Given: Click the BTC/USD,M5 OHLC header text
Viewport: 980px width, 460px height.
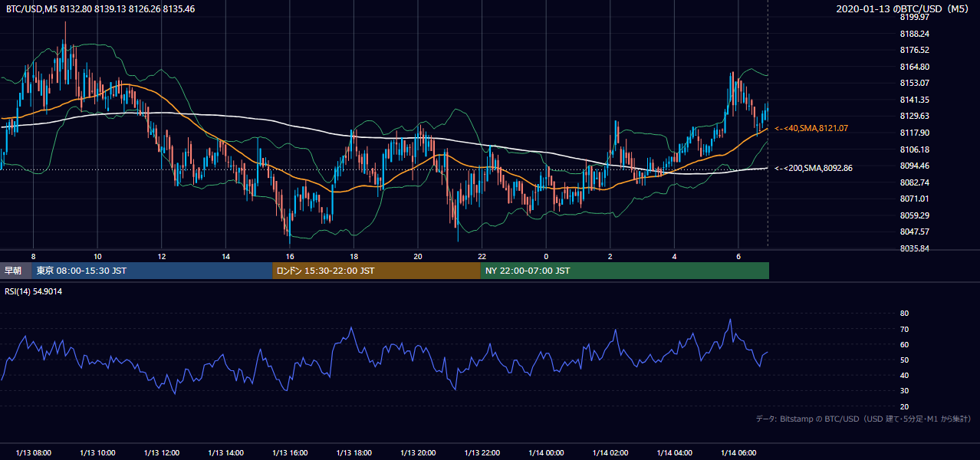Looking at the screenshot, I should (100, 8).
